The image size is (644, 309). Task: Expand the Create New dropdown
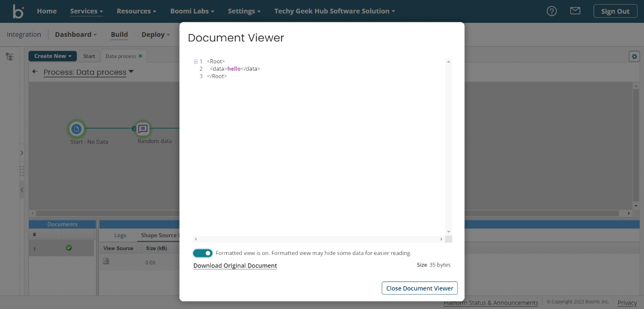tap(52, 56)
